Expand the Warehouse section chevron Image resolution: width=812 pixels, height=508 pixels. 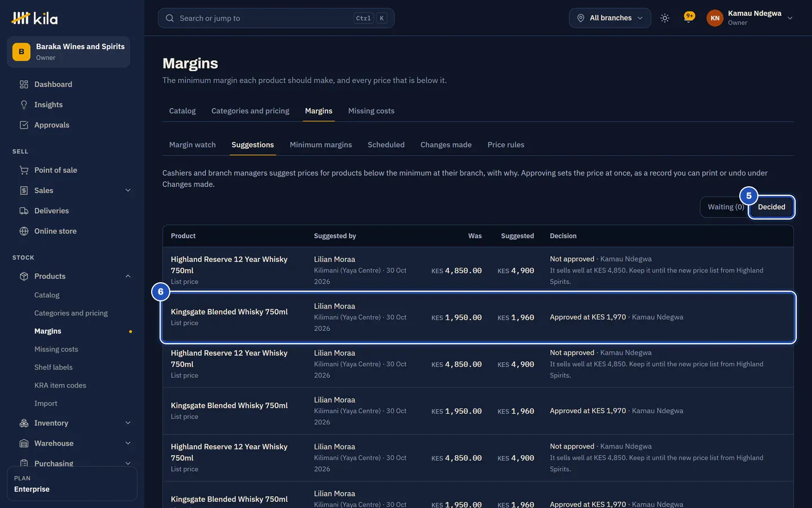coord(128,443)
